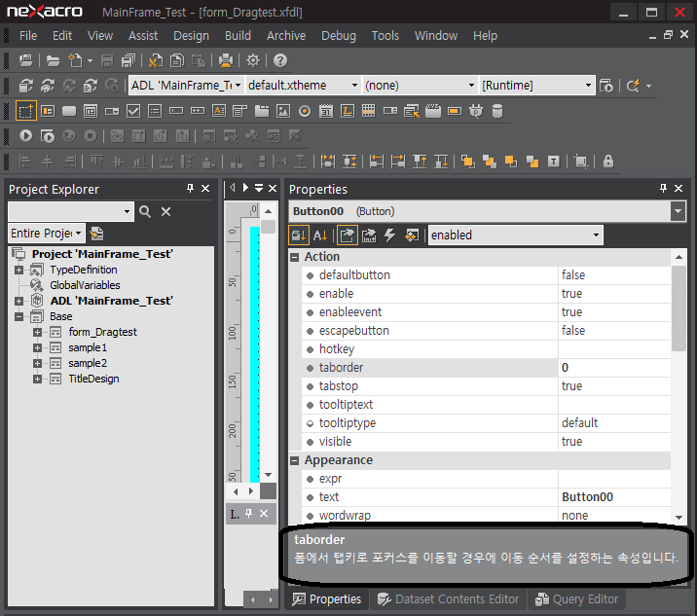Open the default.xtheme dropdown
The image size is (697, 616).
[354, 86]
